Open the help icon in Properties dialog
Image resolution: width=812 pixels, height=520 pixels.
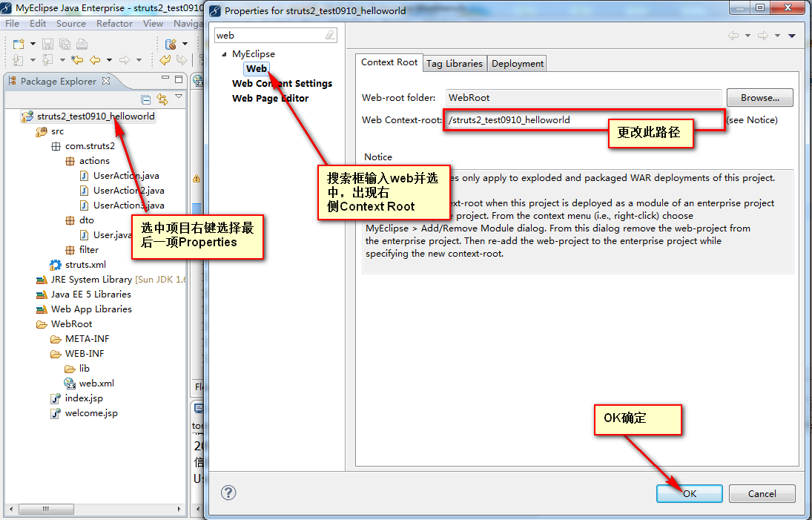[228, 493]
